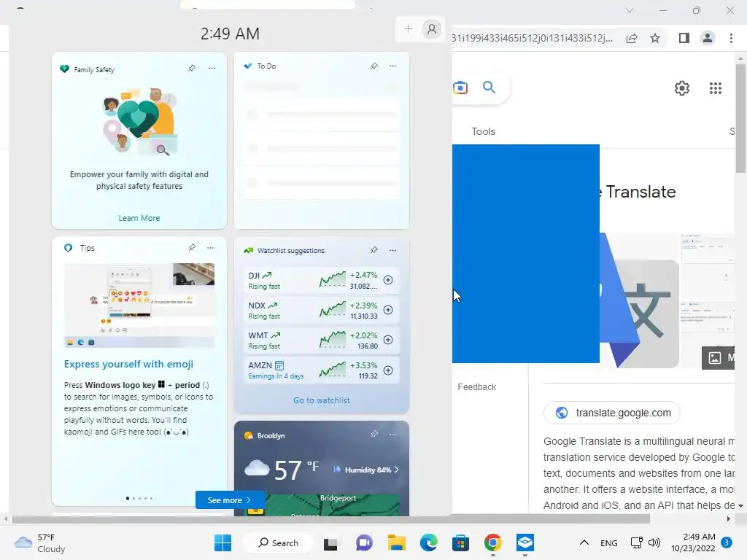This screenshot has width=747, height=560.
Task: Click the See more button
Action: click(x=230, y=500)
